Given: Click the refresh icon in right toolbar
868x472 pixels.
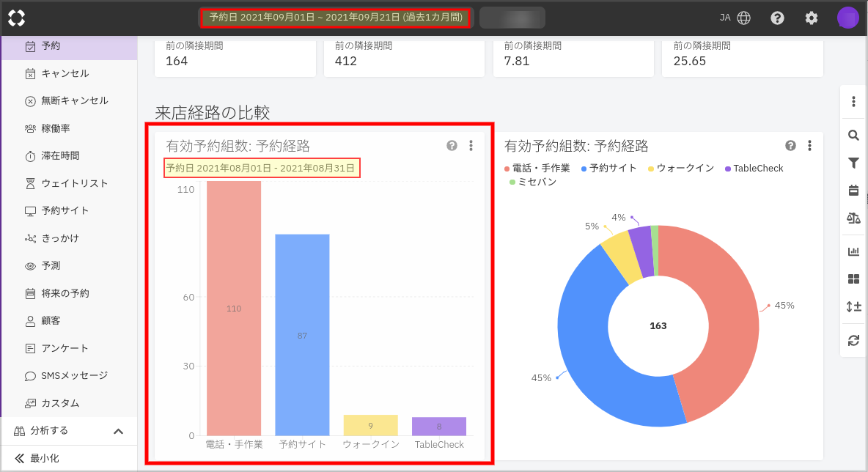Looking at the screenshot, I should tap(853, 340).
